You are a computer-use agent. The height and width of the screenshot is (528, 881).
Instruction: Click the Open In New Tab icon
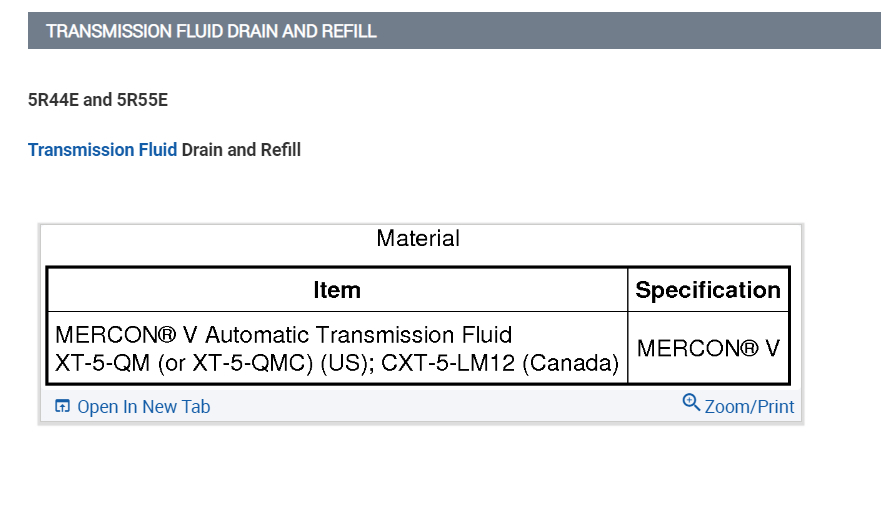(x=63, y=407)
